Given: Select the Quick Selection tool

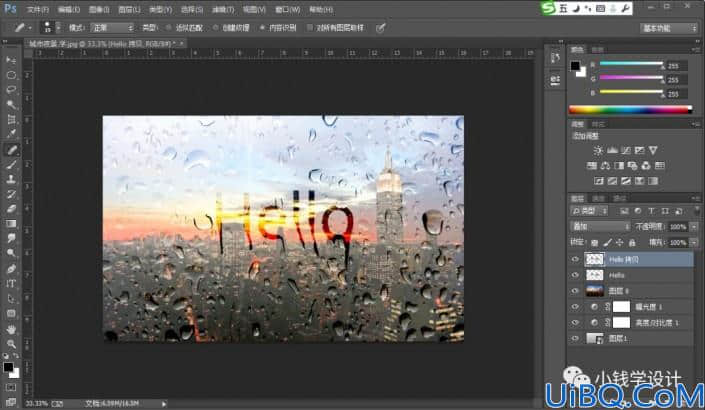Looking at the screenshot, I should pyautogui.click(x=11, y=105).
